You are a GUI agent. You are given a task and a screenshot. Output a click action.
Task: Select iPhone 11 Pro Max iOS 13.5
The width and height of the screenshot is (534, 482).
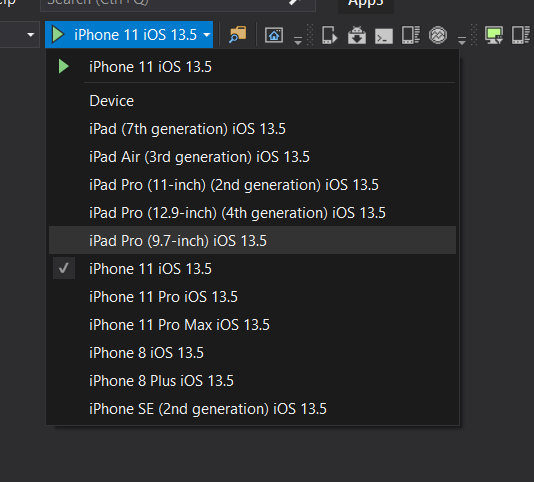[252, 324]
